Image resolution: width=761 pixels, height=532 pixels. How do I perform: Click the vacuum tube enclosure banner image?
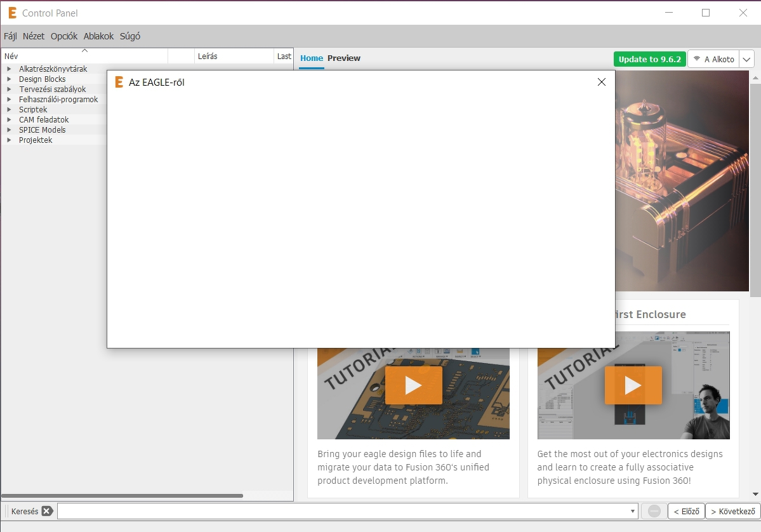point(682,180)
